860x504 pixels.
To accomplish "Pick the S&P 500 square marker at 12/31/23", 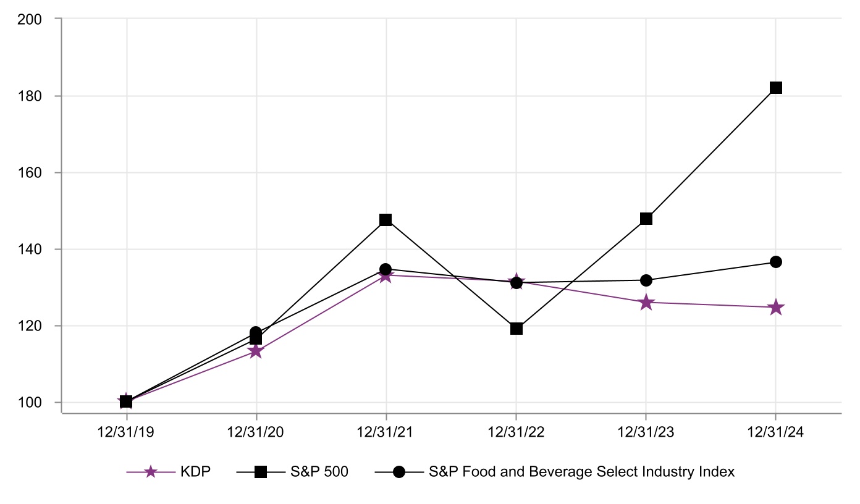I will point(646,219).
